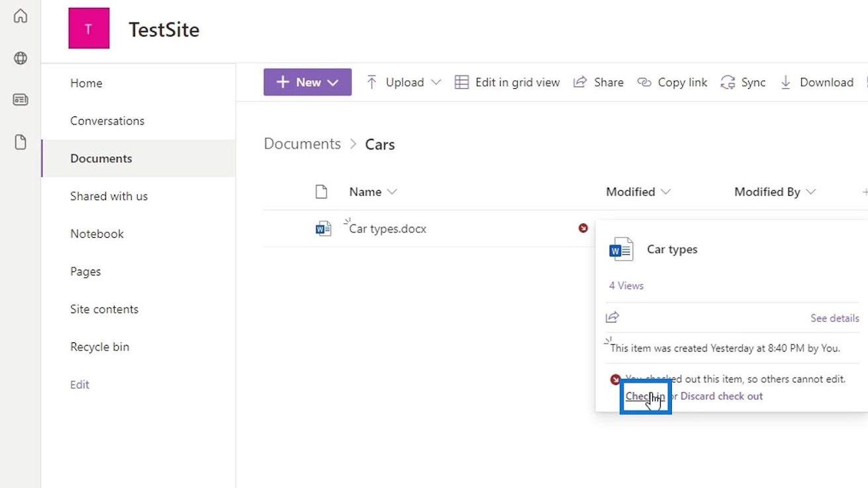Open the News icon in app bar
Screen dimensions: 868x488
tap(21, 100)
